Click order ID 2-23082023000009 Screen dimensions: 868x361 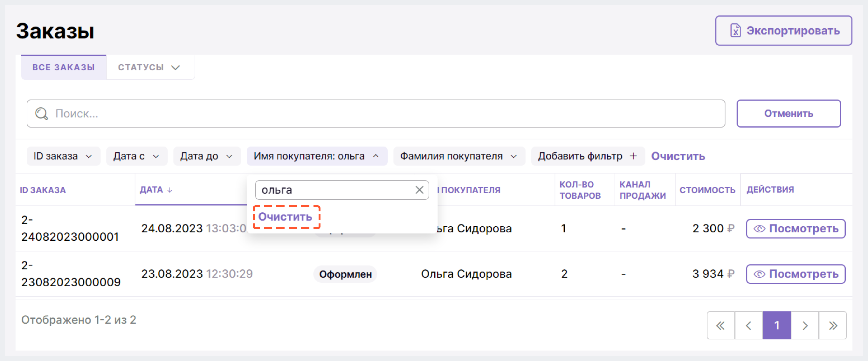pyautogui.click(x=71, y=274)
